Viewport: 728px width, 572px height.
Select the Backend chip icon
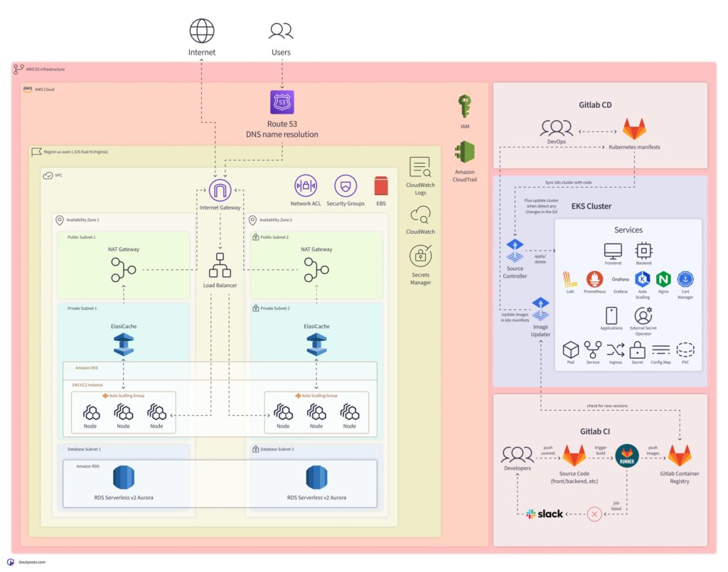pyautogui.click(x=643, y=251)
